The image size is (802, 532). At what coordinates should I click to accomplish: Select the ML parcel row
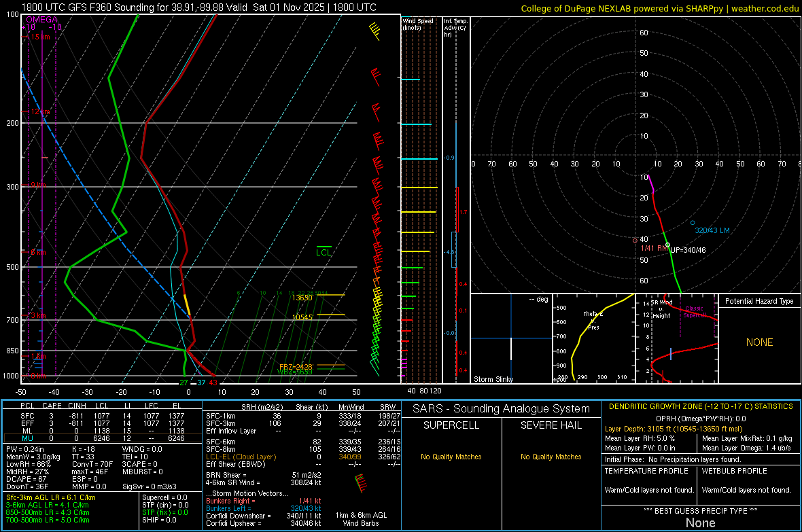click(103, 431)
